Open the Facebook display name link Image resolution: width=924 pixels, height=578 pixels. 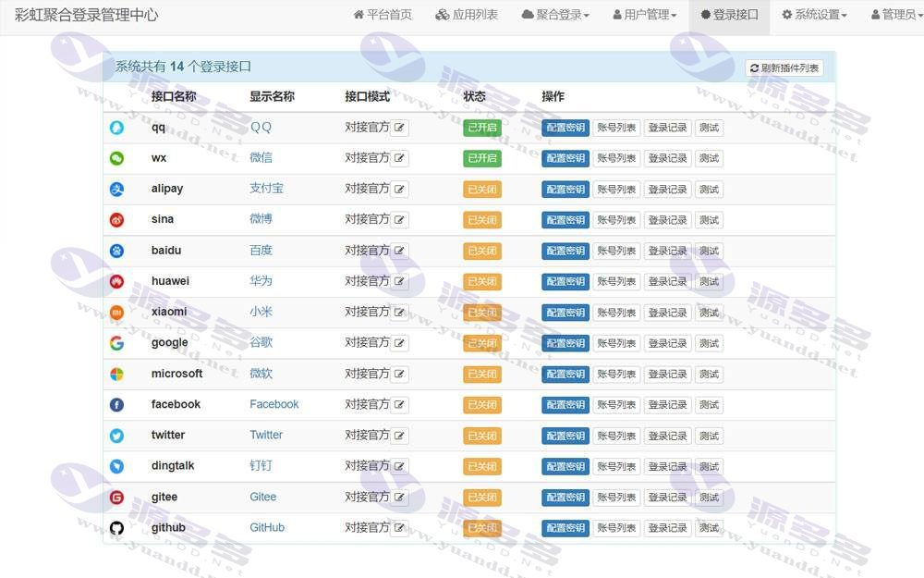274,404
